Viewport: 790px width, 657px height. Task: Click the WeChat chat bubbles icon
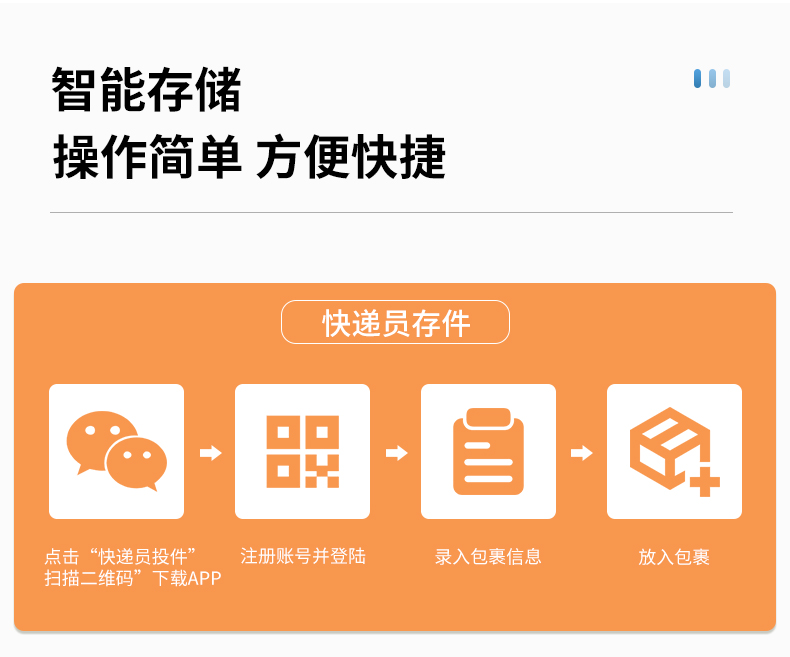[x=116, y=451]
